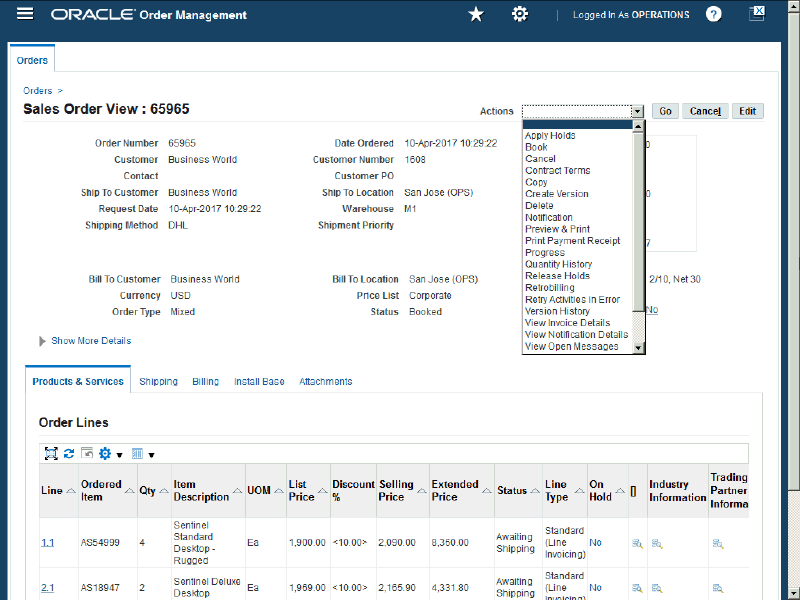Open the Settings gear in header
The width and height of the screenshot is (800, 600).
520,14
